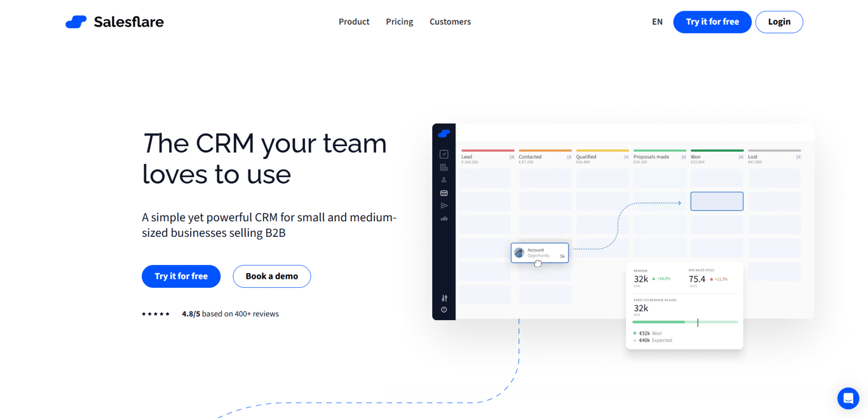Click the red arrow beside +11,3%
868x418 pixels.
(711, 279)
